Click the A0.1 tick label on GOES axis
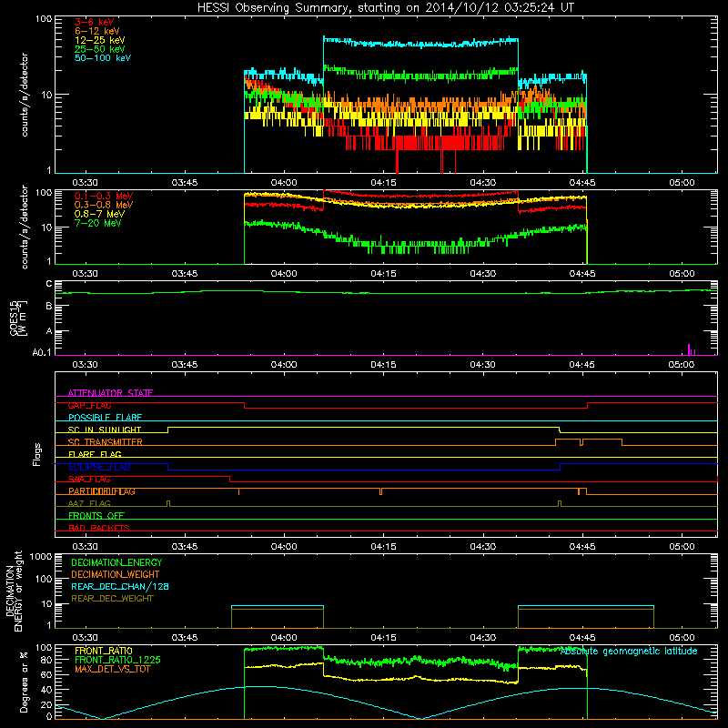The width and height of the screenshot is (728, 728). (x=42, y=353)
